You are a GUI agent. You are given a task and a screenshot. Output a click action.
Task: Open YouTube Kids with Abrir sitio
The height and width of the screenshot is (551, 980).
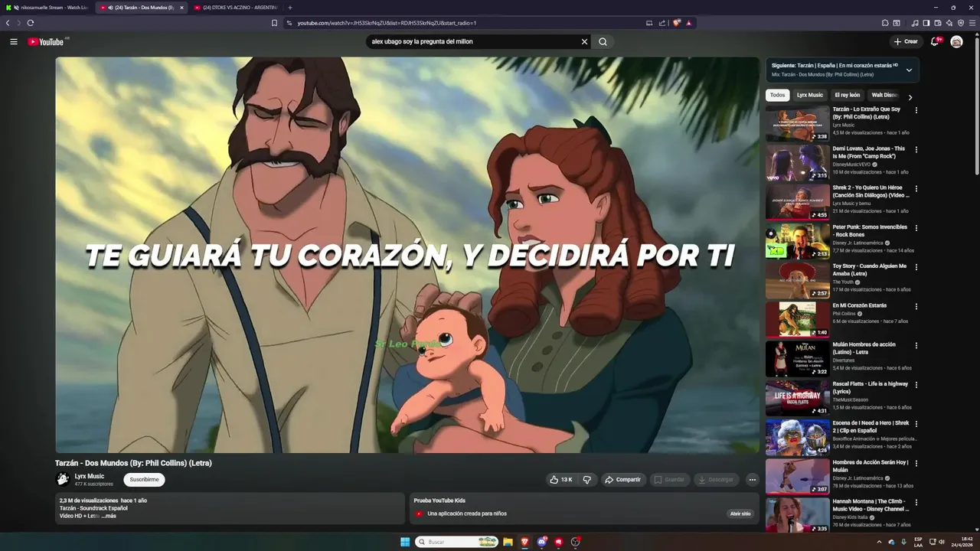tap(740, 514)
